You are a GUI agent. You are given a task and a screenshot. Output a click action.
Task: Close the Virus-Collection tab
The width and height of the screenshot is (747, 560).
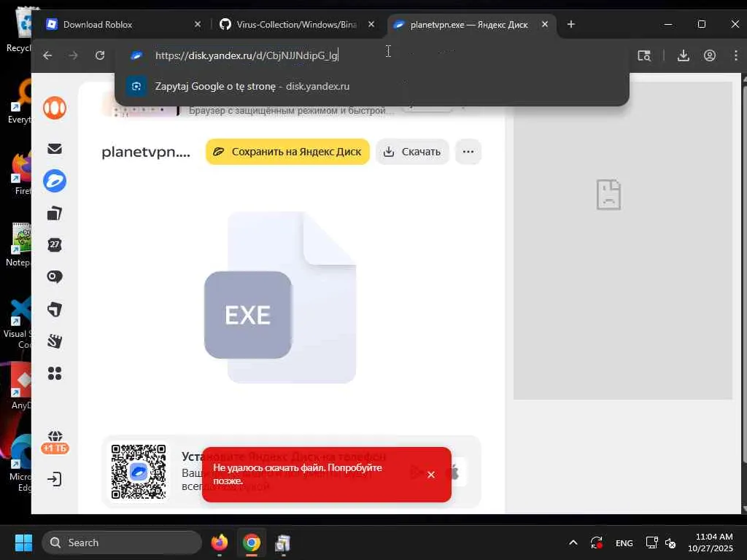(371, 24)
